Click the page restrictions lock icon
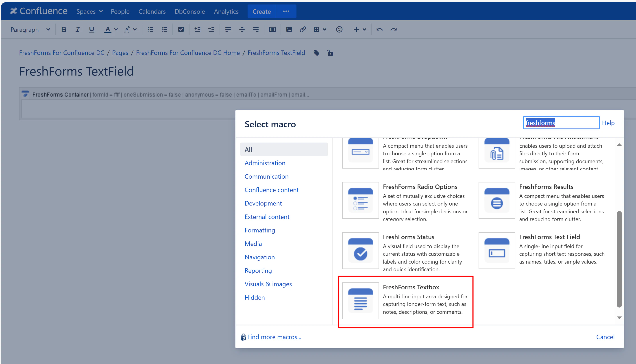 (x=330, y=53)
